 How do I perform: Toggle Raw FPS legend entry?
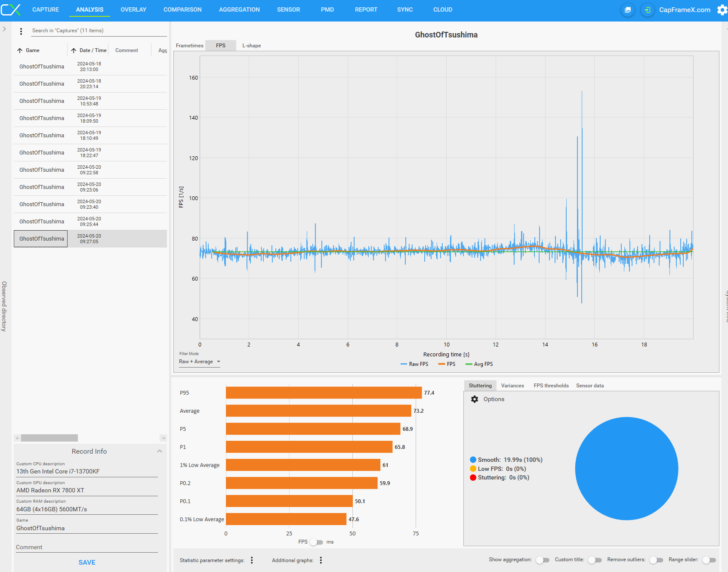tap(414, 364)
